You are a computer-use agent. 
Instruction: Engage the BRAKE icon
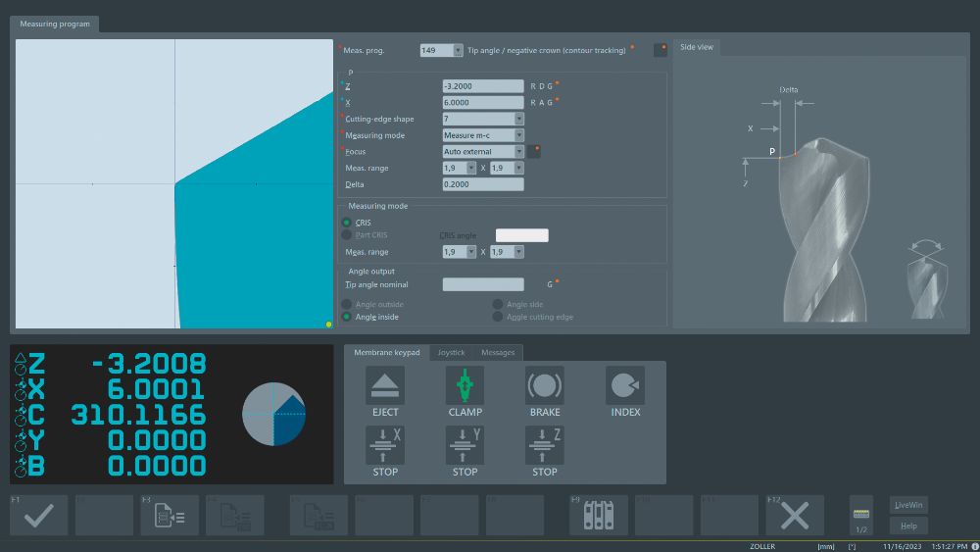pos(544,386)
